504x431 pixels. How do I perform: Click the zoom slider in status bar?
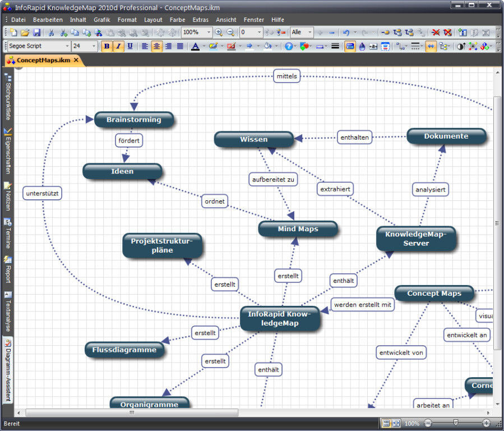click(456, 423)
